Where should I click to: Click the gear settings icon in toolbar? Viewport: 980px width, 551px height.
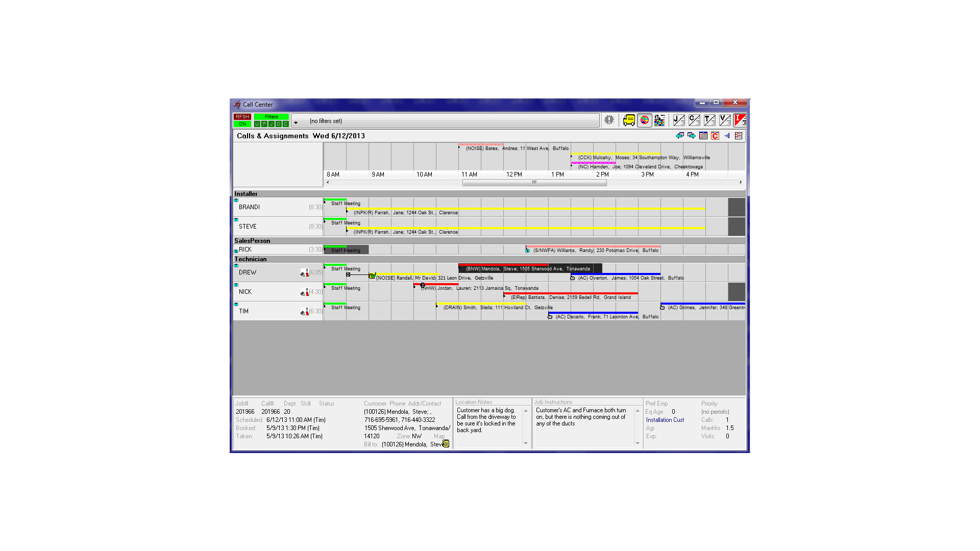pos(609,120)
